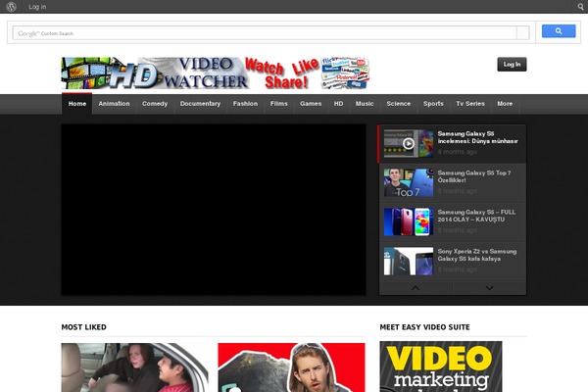
Task: Open the Sports category
Action: 433,104
